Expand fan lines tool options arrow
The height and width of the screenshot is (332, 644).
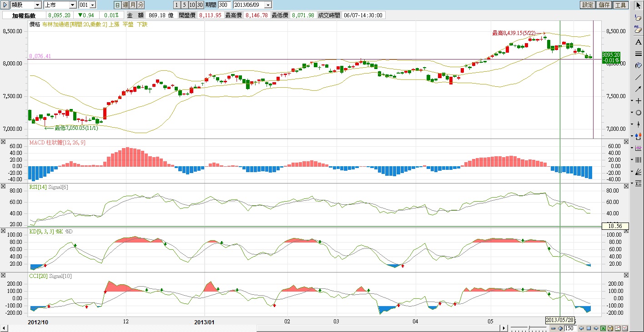click(632, 171)
